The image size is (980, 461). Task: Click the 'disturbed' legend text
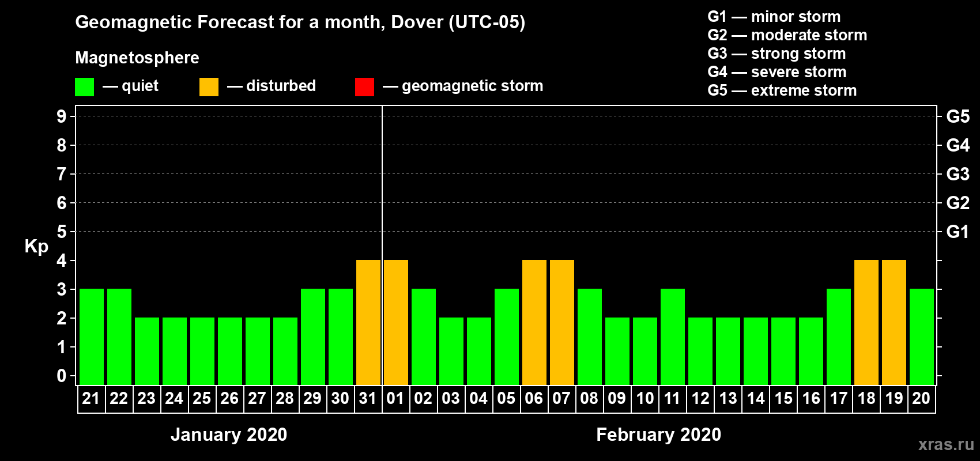[281, 86]
